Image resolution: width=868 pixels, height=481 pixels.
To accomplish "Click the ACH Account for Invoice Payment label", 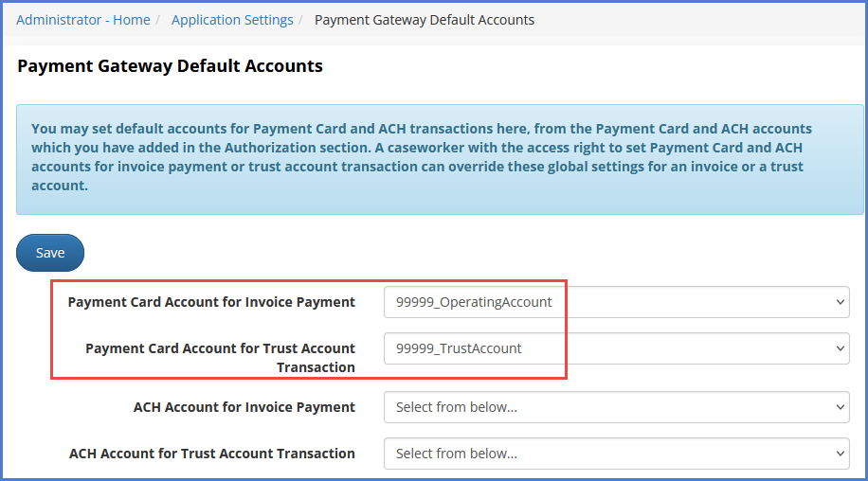I will tap(244, 407).
